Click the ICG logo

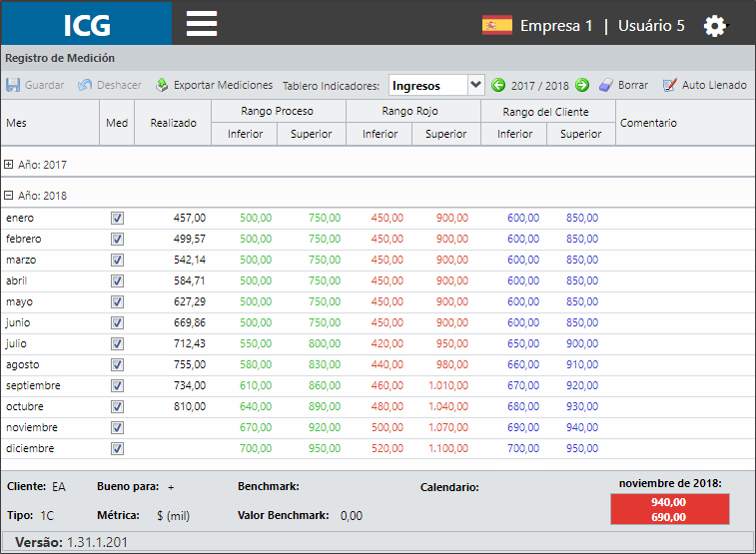pyautogui.click(x=87, y=24)
